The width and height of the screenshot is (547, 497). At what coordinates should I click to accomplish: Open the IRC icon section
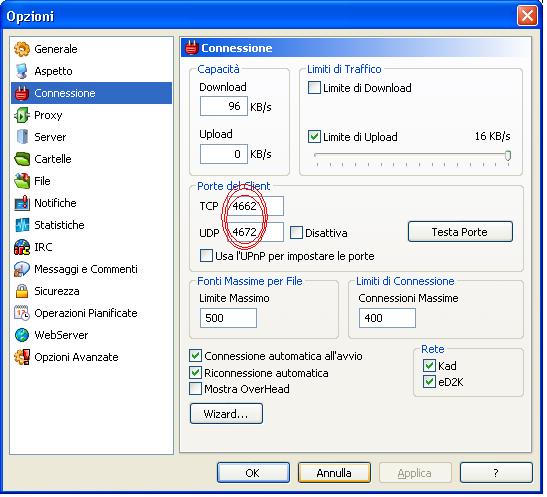click(22, 247)
